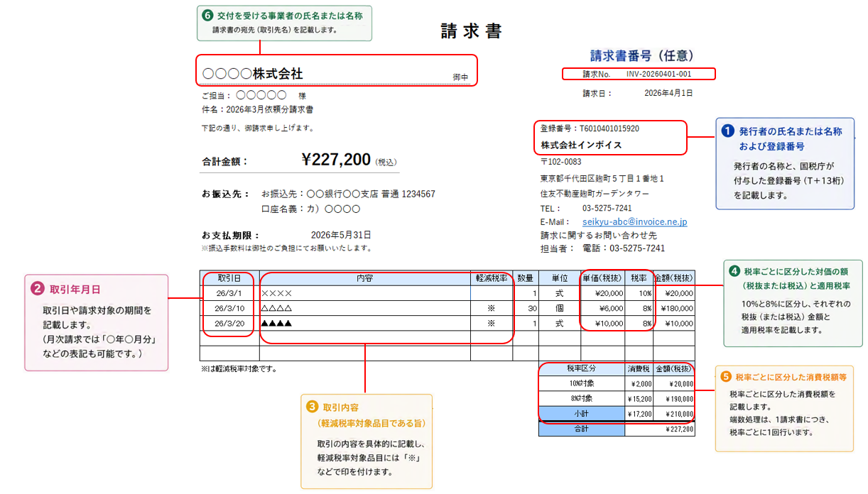
Task: Click callout heading 取引年月日
Action: coord(75,290)
